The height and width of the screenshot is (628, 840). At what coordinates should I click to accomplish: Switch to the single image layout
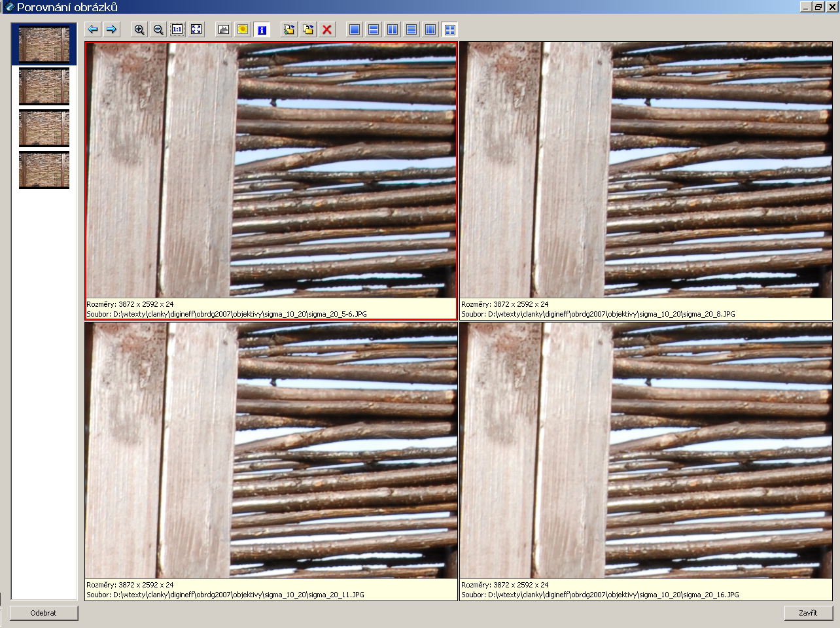click(355, 29)
